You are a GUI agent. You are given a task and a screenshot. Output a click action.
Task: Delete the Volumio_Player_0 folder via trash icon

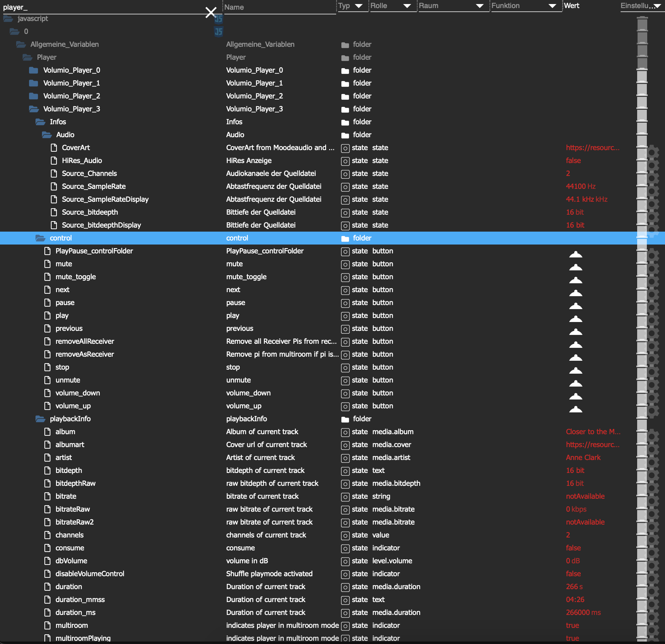[x=642, y=75]
